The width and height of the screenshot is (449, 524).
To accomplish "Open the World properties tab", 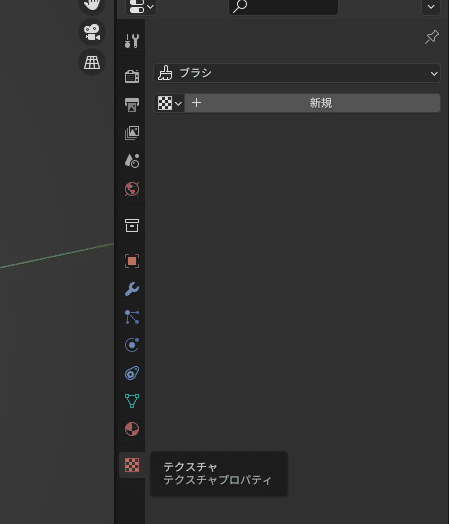I will coord(132,189).
